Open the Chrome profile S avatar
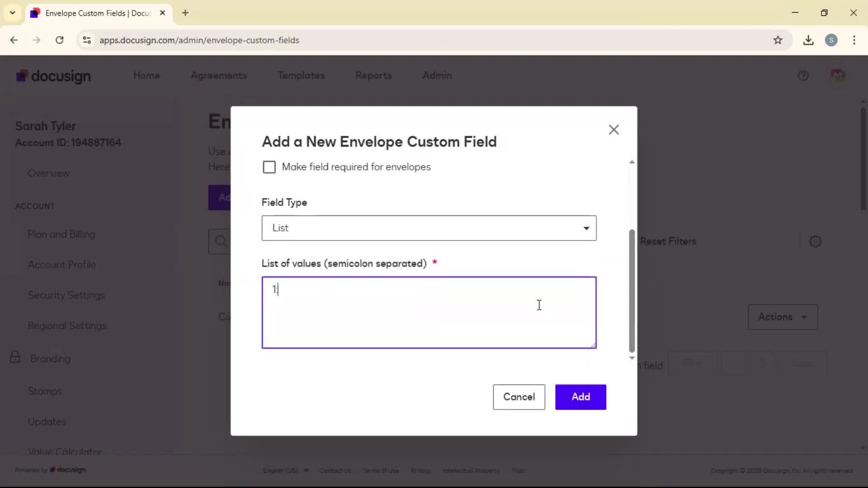Image resolution: width=868 pixels, height=488 pixels. pyautogui.click(x=831, y=40)
